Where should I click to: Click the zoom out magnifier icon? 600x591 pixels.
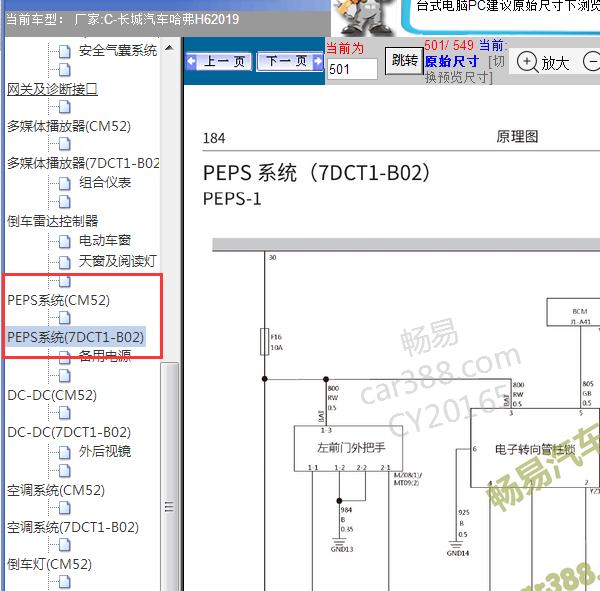591,62
